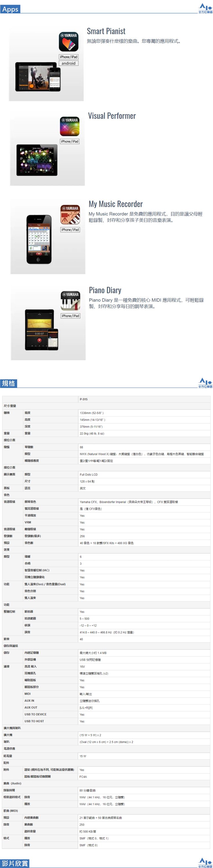Click the 全方位樂器 logo beside 規格 header

pos(205,383)
